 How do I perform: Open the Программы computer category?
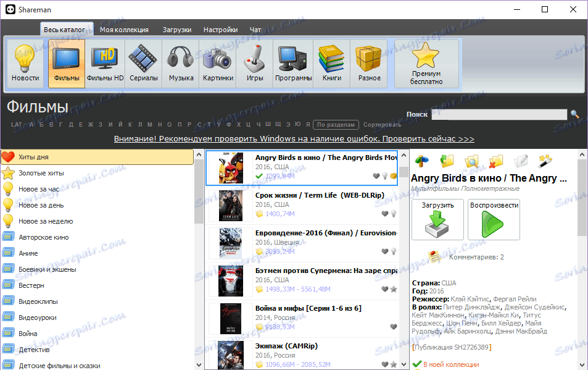pyautogui.click(x=293, y=64)
